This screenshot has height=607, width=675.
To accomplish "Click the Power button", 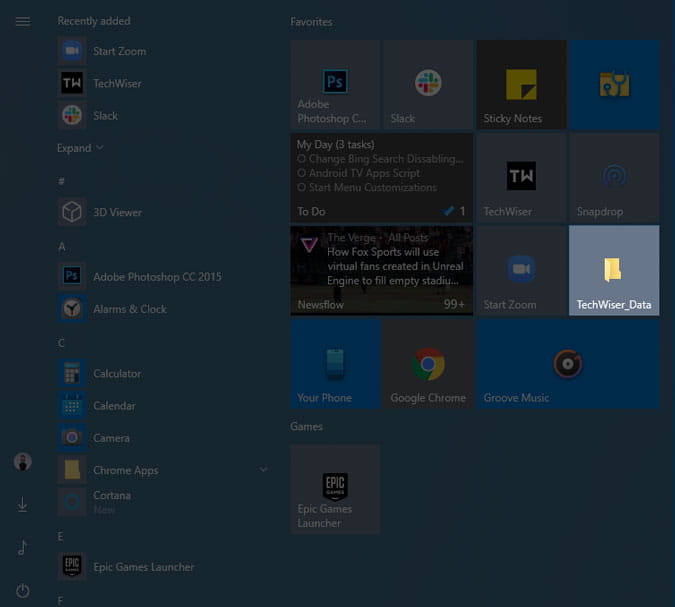I will click(x=23, y=590).
